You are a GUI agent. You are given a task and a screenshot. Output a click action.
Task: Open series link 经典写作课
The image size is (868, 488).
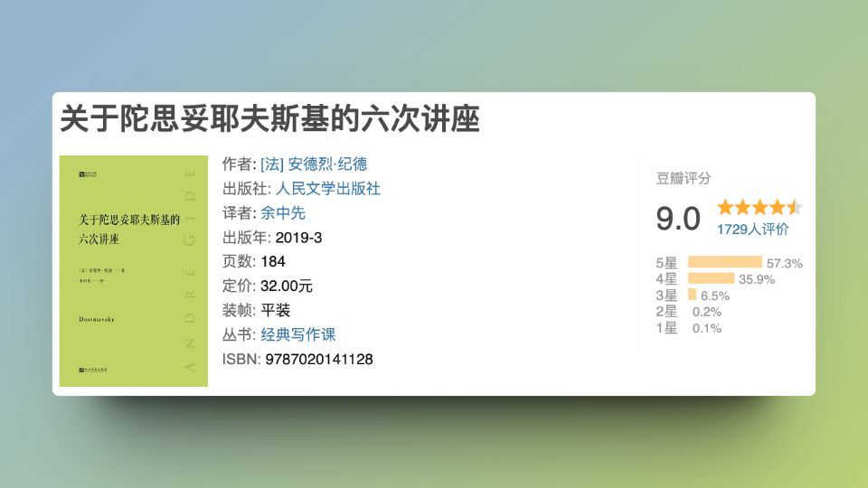pyautogui.click(x=298, y=334)
